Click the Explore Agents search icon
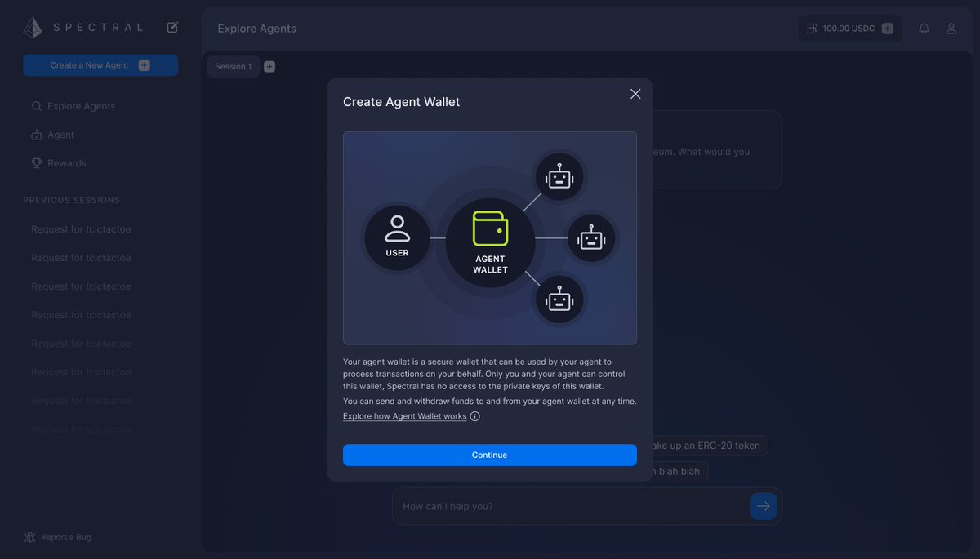The image size is (980, 559). click(x=37, y=106)
